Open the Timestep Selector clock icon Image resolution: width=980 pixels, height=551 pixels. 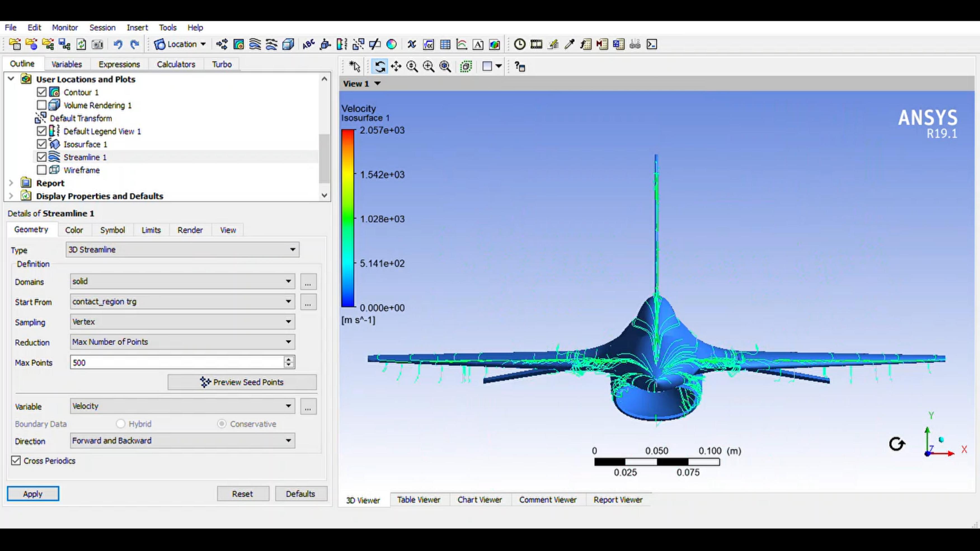coord(520,44)
